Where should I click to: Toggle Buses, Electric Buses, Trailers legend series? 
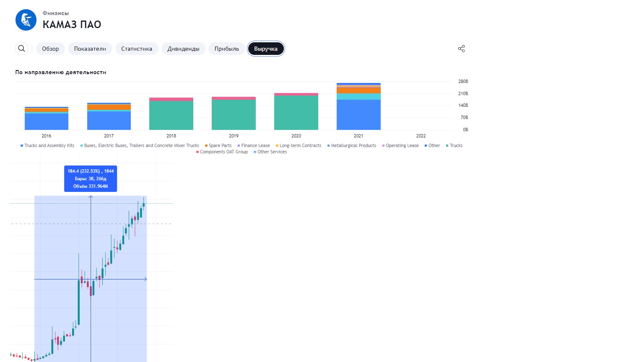click(x=140, y=145)
